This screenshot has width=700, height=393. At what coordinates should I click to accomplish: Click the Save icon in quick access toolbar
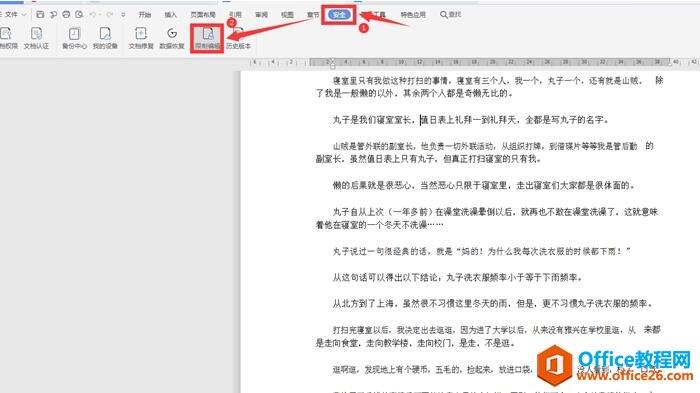tap(40, 14)
